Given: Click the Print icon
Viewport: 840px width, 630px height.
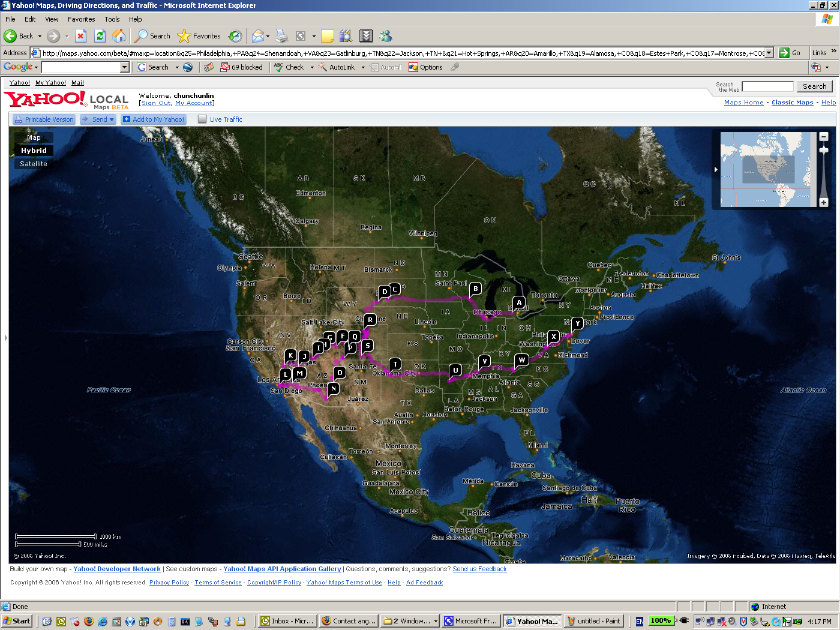Looking at the screenshot, I should 281,36.
